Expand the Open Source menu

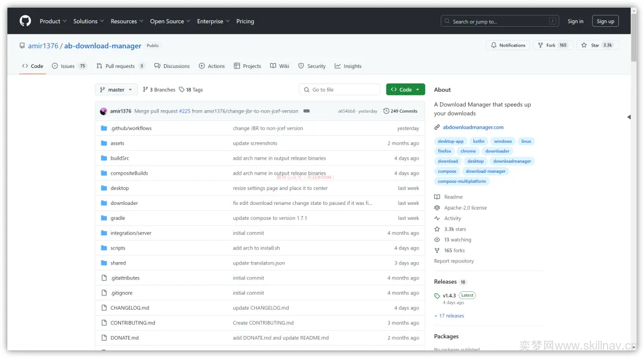point(170,21)
